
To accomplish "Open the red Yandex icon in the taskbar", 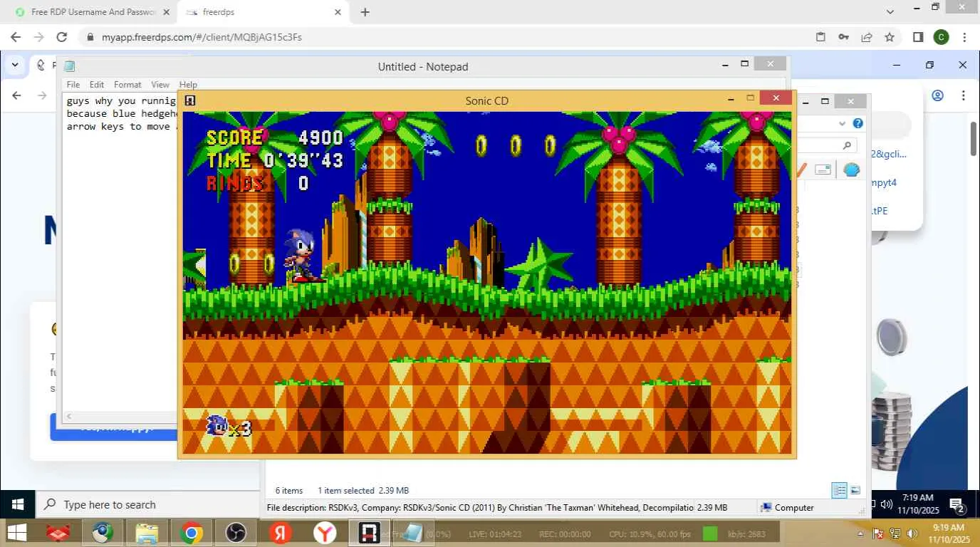I will click(280, 533).
